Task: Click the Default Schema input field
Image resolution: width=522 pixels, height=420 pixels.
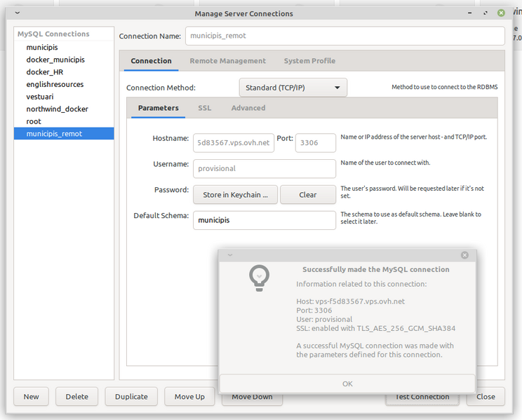Action: pos(264,220)
